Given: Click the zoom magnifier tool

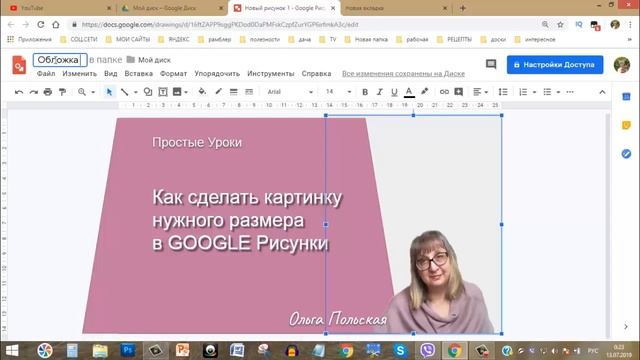Looking at the screenshot, I should click(82, 92).
